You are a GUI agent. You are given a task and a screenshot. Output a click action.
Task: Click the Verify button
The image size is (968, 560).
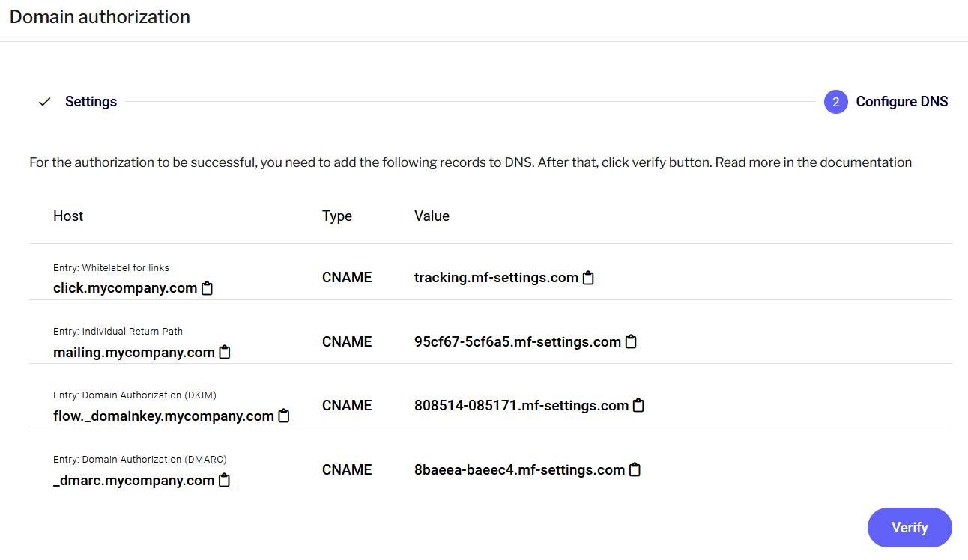(x=909, y=527)
